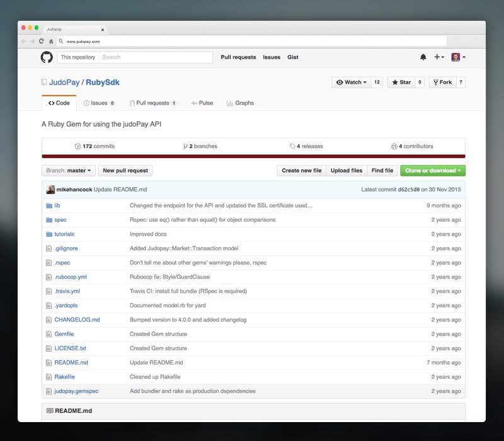Click the Gemfile file icon
The height and width of the screenshot is (441, 504).
49,335
